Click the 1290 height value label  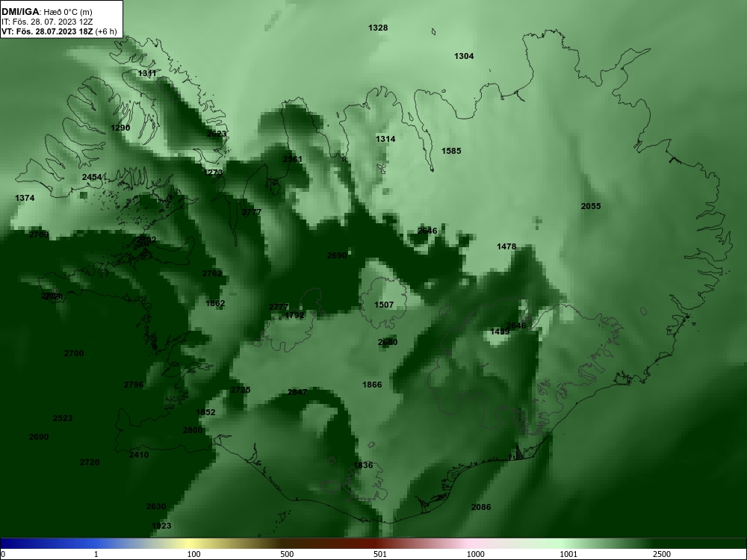pos(120,128)
